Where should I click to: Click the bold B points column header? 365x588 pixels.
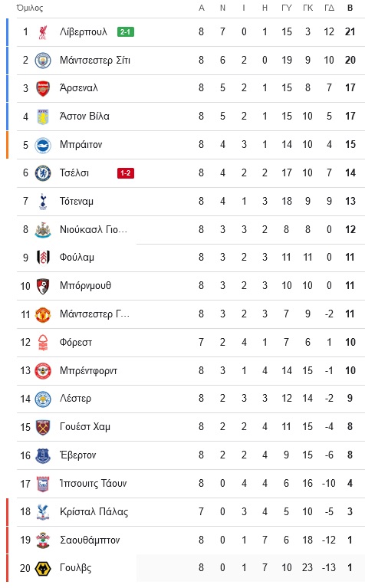pos(350,8)
